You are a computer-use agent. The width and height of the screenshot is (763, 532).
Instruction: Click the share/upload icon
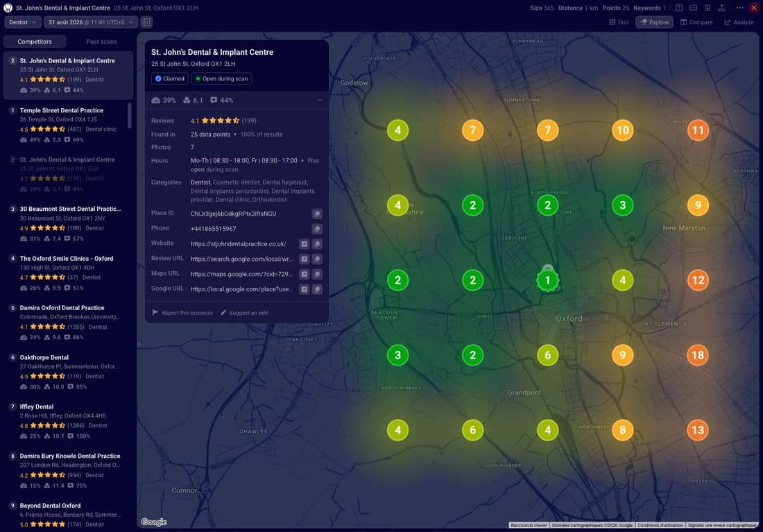click(721, 8)
